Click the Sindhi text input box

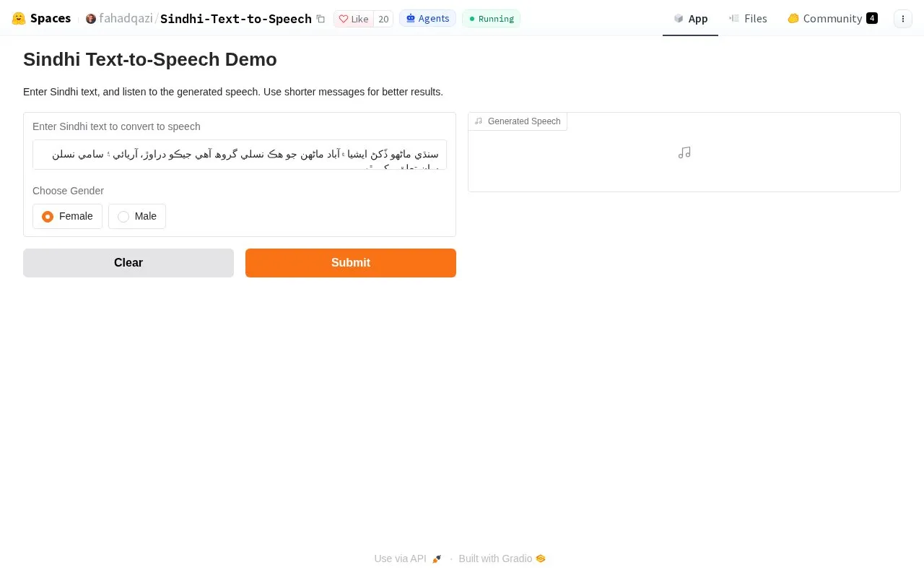240,155
